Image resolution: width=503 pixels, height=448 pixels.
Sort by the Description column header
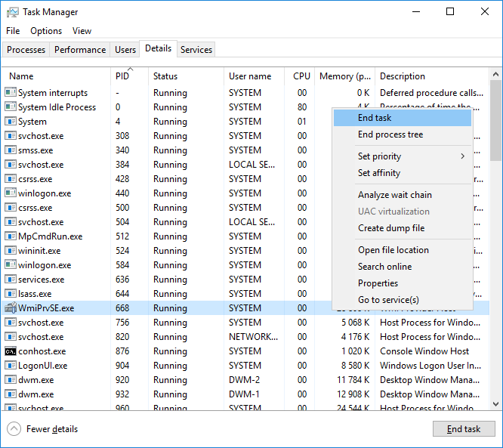click(432, 76)
